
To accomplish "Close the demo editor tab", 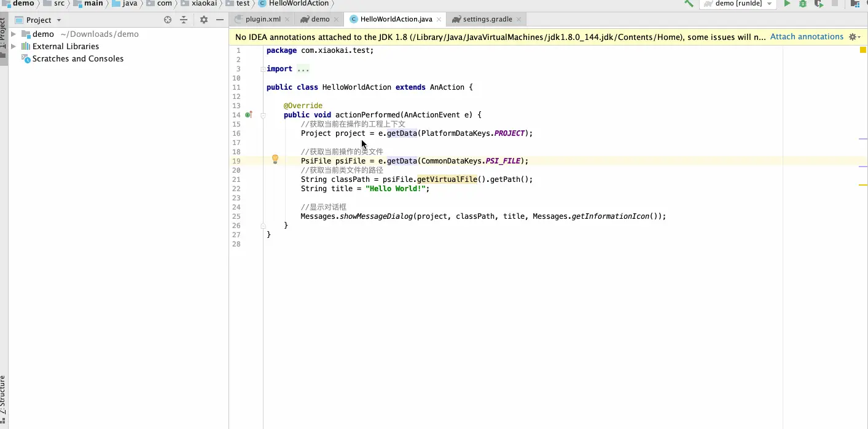I will pos(337,20).
